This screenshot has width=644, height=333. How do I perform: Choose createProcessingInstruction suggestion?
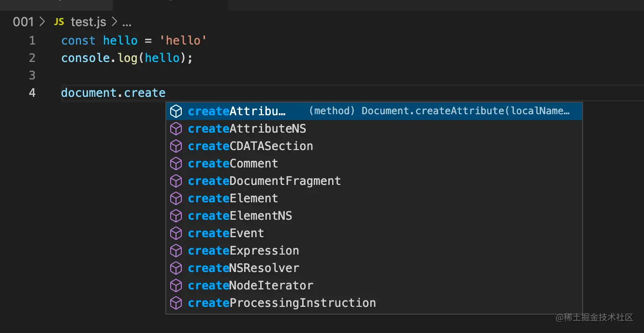click(x=281, y=303)
